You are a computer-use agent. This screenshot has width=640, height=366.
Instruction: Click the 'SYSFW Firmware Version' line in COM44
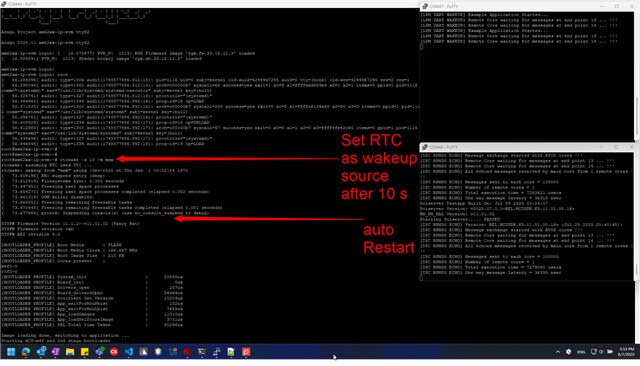click(x=70, y=224)
